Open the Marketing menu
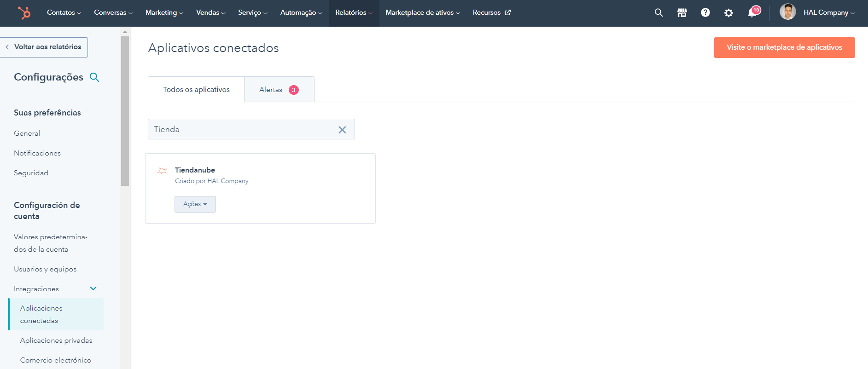This screenshot has height=369, width=868. [164, 12]
